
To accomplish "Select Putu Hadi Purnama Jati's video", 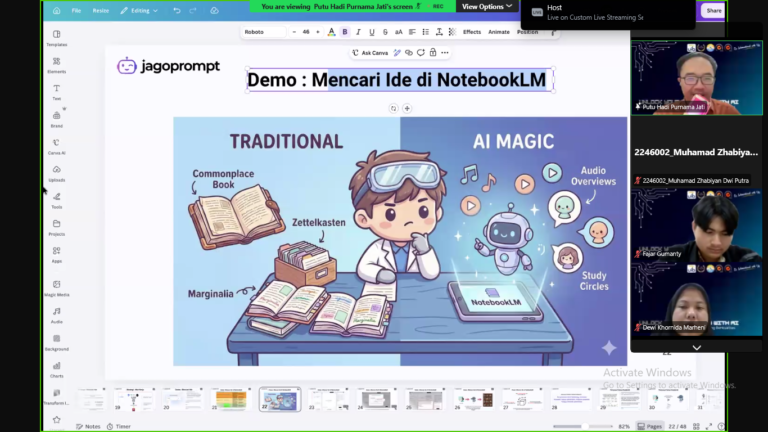I will [x=696, y=78].
